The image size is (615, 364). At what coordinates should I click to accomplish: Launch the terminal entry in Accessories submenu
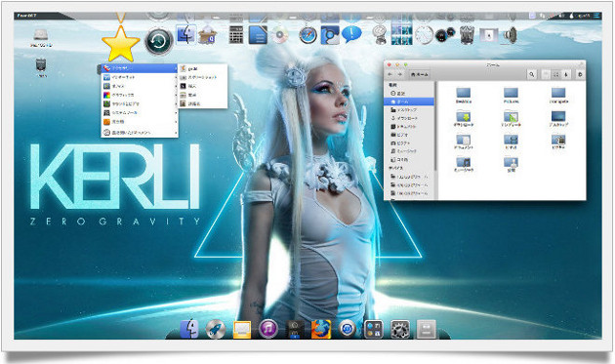(x=203, y=86)
